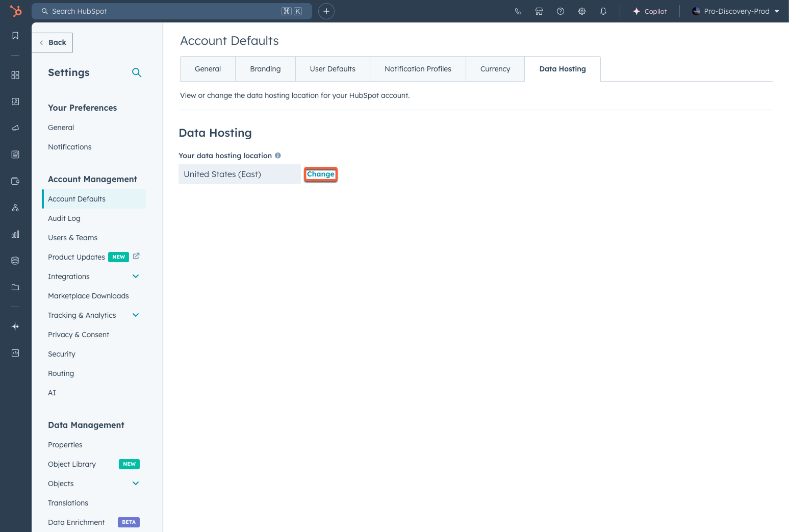The image size is (789, 532).
Task: Click the Change data hosting button
Action: (320, 174)
